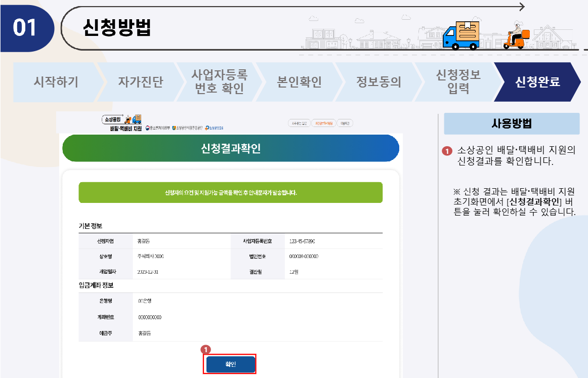Click the 계좌번호 label cell

tap(106, 317)
